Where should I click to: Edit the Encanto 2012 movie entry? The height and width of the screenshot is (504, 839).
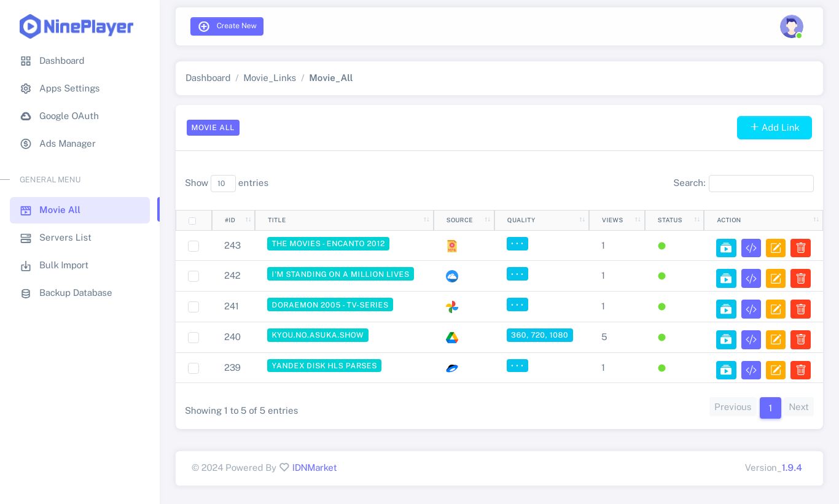776,248
